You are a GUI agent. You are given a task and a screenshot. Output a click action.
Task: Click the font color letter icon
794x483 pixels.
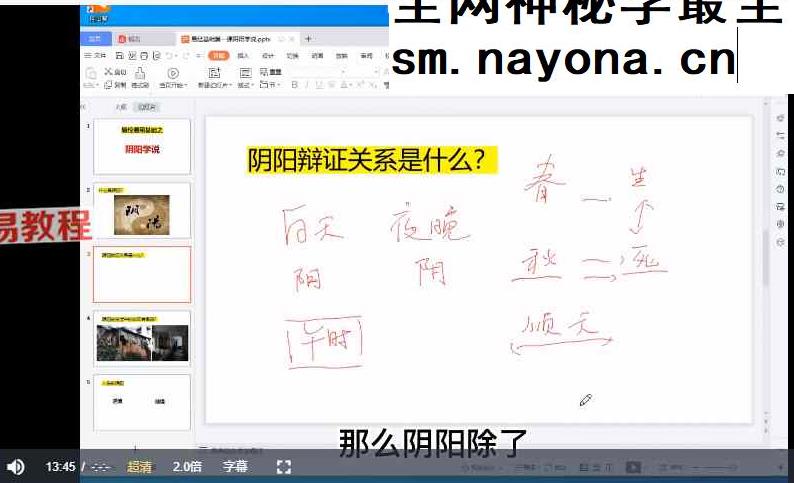click(x=344, y=85)
